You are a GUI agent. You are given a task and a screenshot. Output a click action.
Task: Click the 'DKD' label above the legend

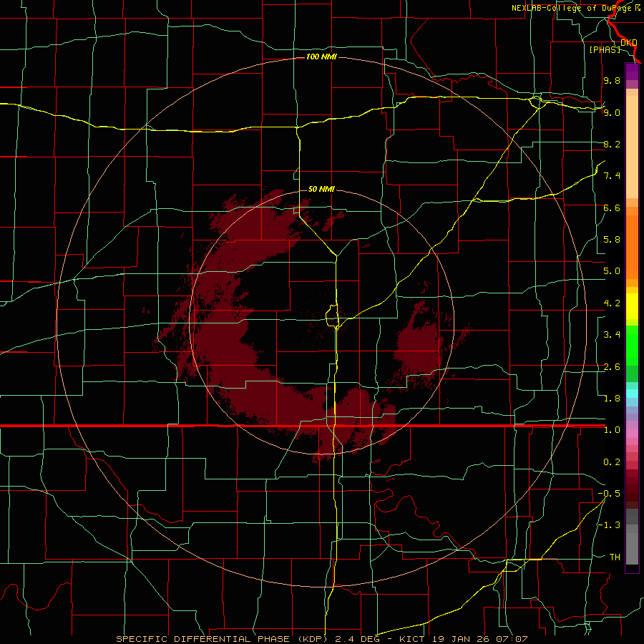(629, 42)
